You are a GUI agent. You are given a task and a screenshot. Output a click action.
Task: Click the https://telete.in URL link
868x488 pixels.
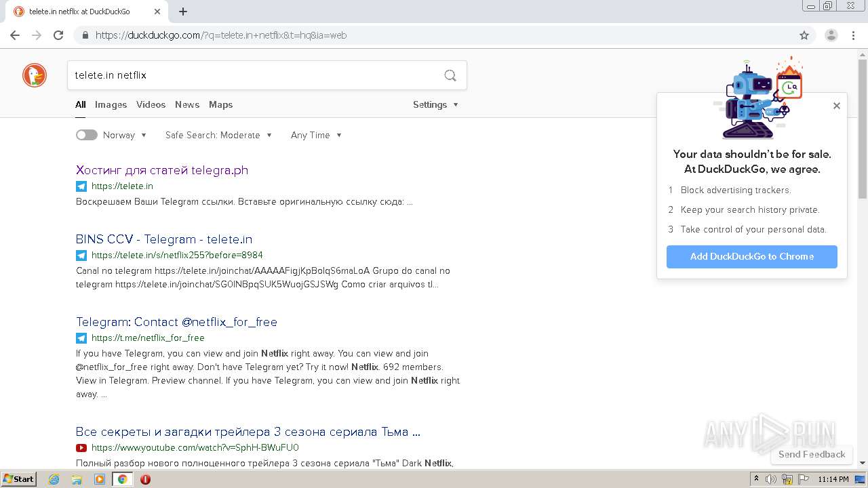pyautogui.click(x=122, y=186)
